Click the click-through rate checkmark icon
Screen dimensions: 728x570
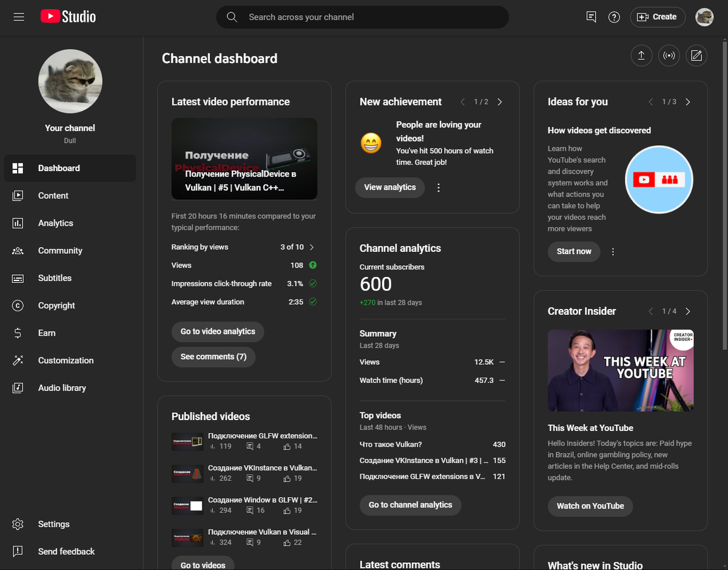click(x=313, y=283)
